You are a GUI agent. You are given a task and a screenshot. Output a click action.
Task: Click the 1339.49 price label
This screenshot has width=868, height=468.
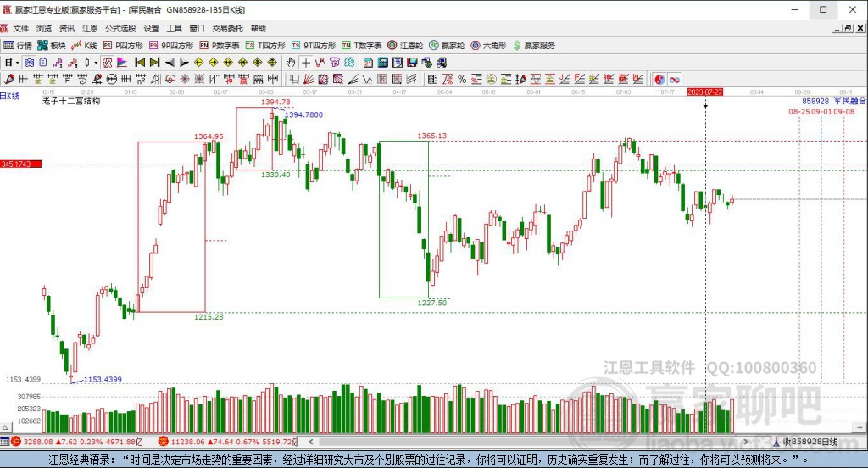[275, 175]
